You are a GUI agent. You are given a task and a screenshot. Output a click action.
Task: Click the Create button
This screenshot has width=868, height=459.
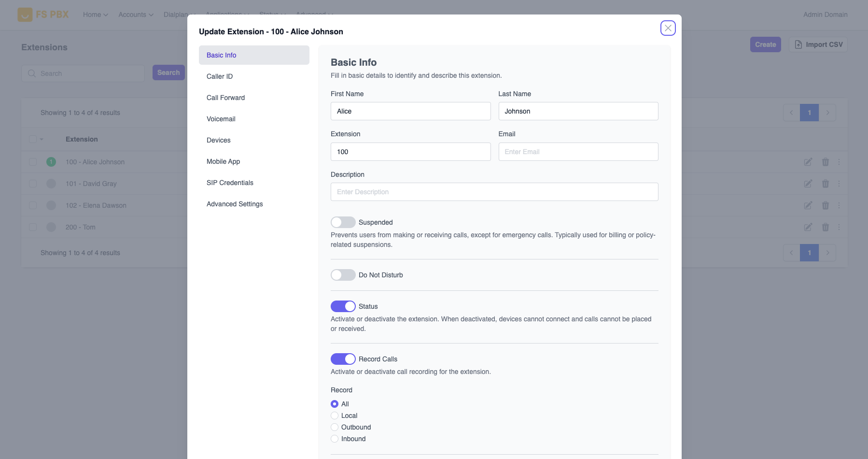765,44
